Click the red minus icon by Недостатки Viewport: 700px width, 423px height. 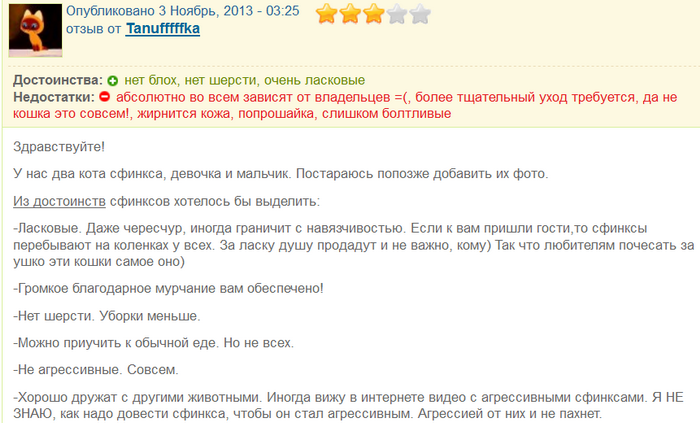[x=104, y=98]
